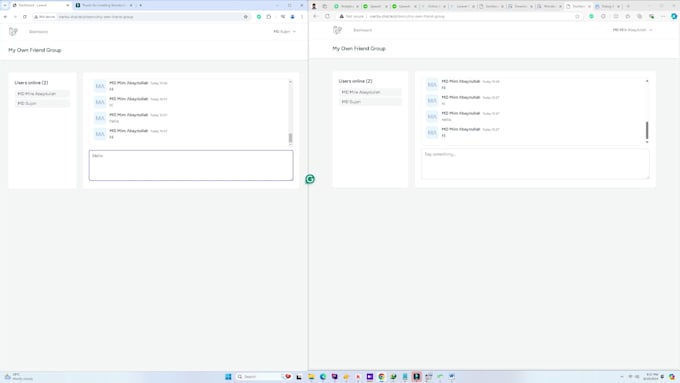Switch to the second Chrome tab
This screenshot has height=383, width=680.
click(x=103, y=5)
